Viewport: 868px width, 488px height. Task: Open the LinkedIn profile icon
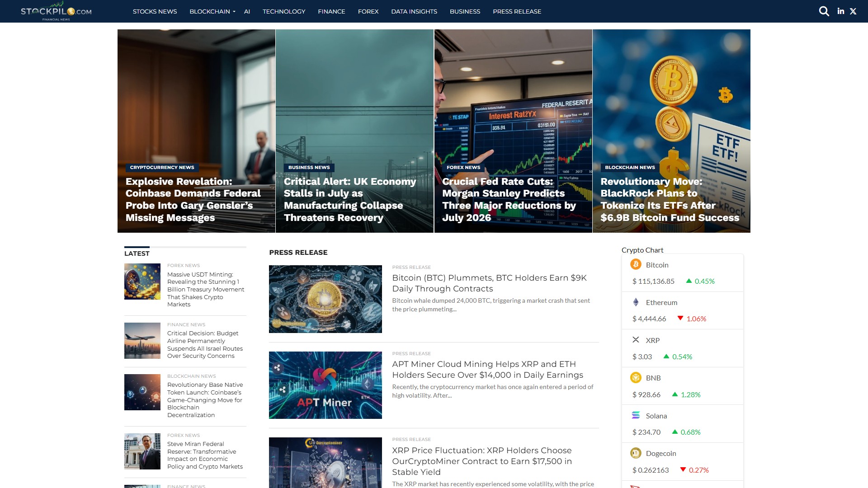click(x=840, y=11)
